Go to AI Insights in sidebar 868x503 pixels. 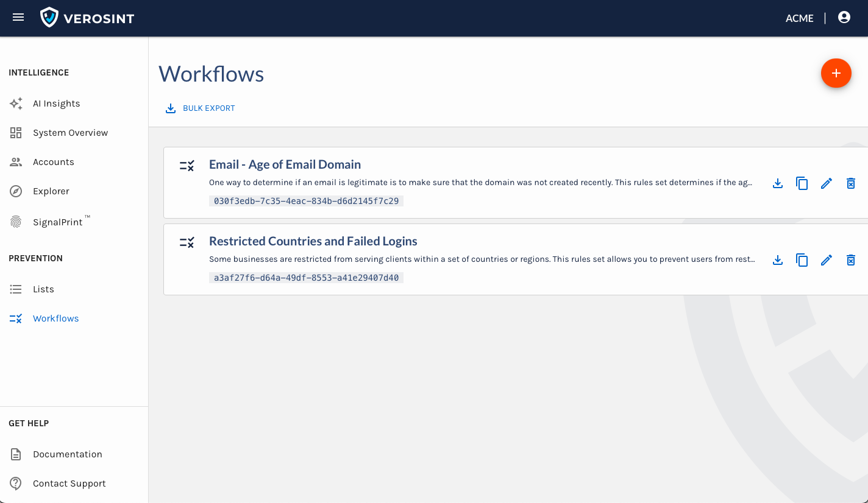pyautogui.click(x=56, y=104)
